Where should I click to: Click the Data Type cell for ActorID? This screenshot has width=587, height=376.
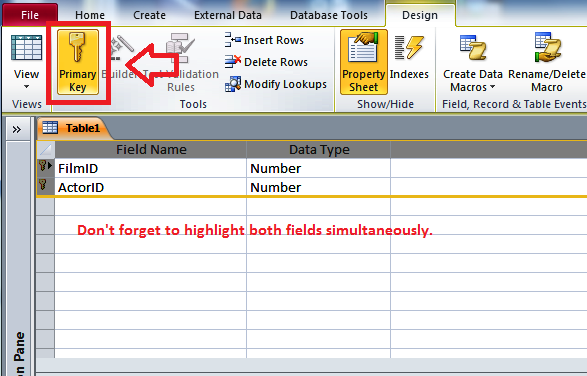318,187
